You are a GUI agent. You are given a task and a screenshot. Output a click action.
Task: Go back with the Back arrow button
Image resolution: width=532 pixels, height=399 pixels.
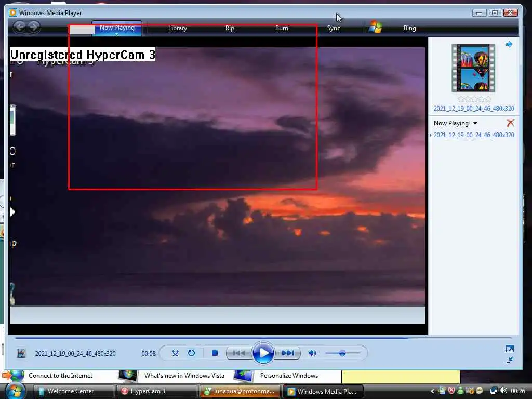[x=19, y=26]
